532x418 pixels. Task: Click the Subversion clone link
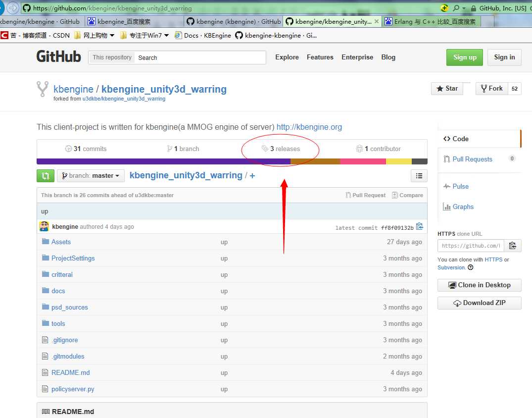click(451, 267)
